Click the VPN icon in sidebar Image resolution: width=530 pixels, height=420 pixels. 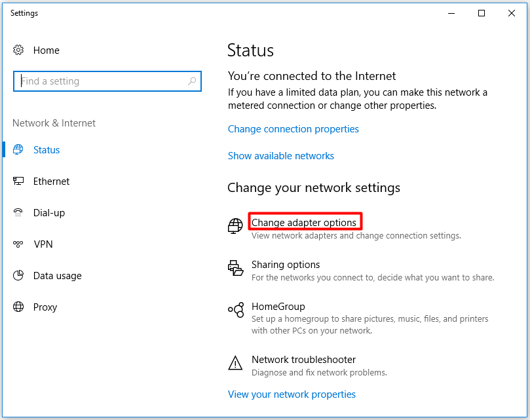click(x=18, y=244)
